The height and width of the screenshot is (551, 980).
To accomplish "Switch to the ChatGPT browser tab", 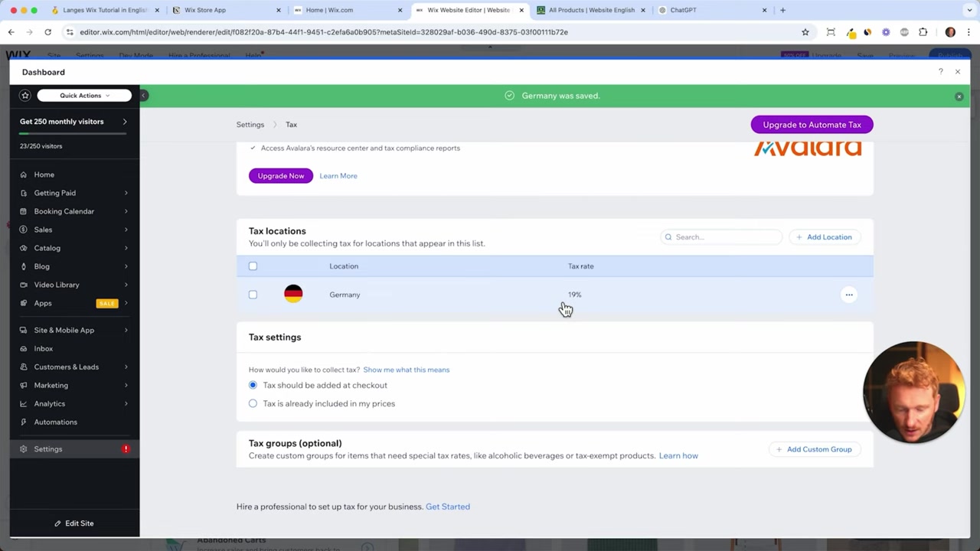I will coord(713,10).
